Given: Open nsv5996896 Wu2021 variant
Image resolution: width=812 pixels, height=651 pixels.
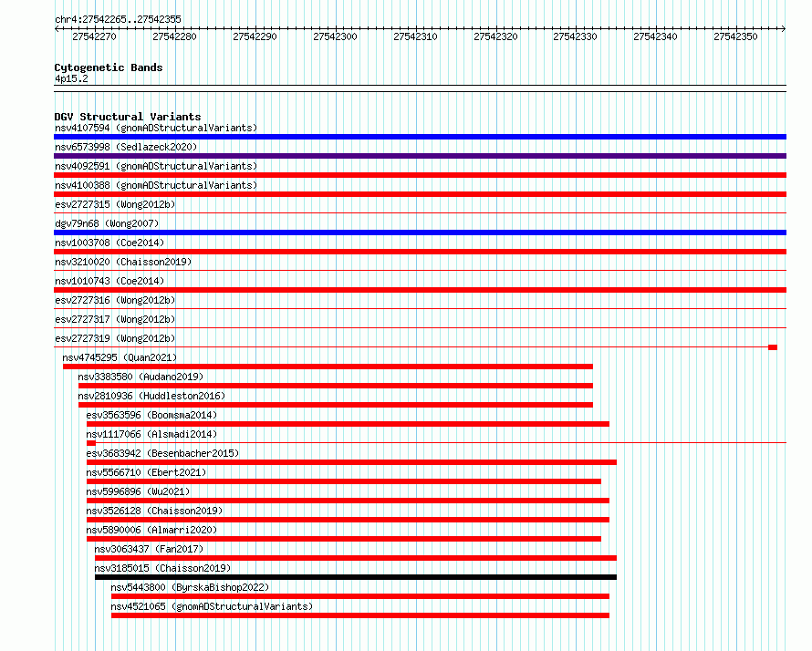Looking at the screenshot, I should click(x=138, y=491).
